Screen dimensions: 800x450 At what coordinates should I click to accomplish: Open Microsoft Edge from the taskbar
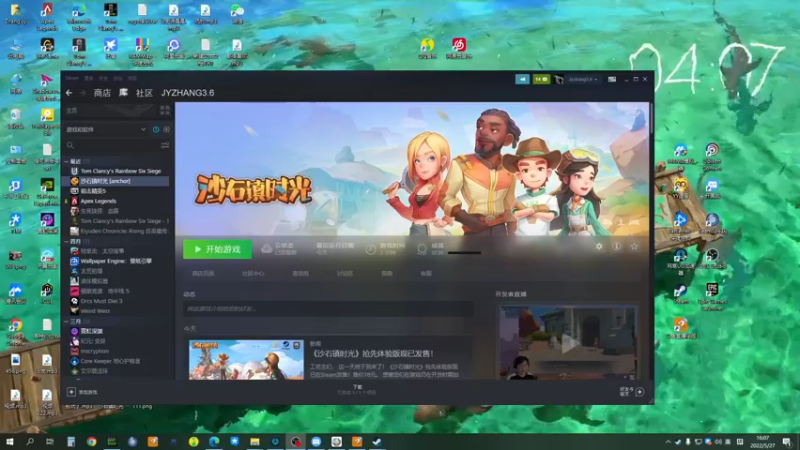click(214, 441)
